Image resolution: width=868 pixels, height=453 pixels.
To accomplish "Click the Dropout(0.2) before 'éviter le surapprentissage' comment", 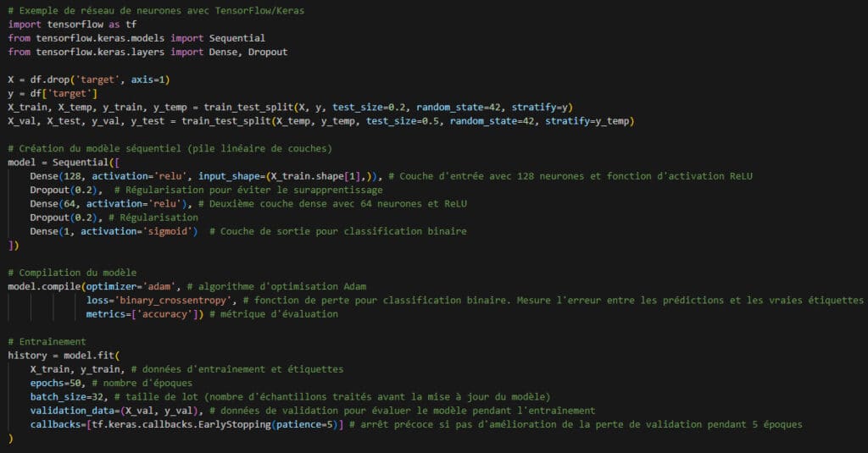I will coord(66,191).
